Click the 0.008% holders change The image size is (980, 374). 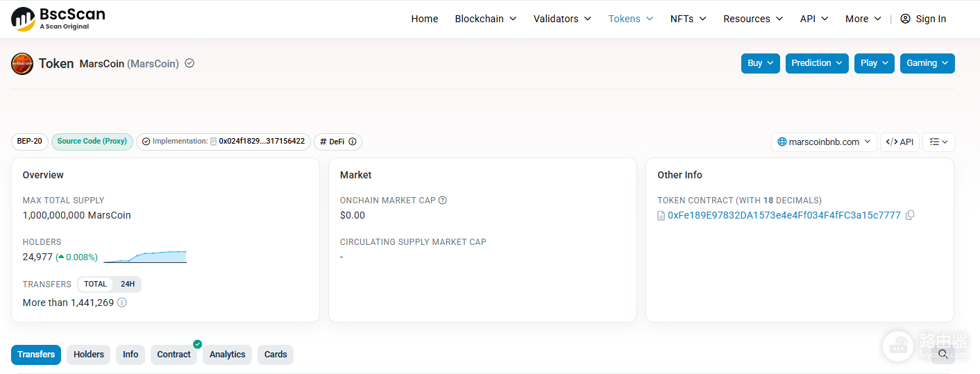coord(77,257)
